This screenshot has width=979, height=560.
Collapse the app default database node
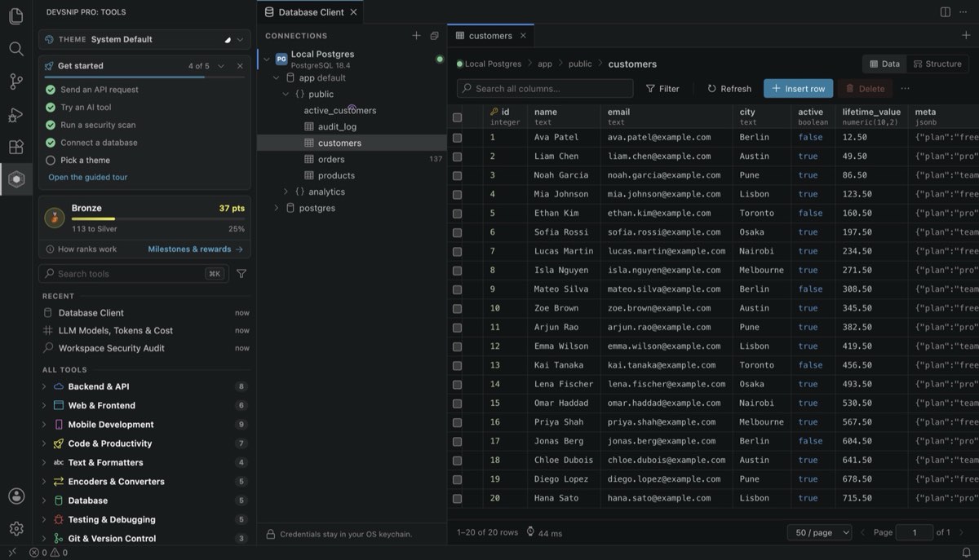(277, 78)
